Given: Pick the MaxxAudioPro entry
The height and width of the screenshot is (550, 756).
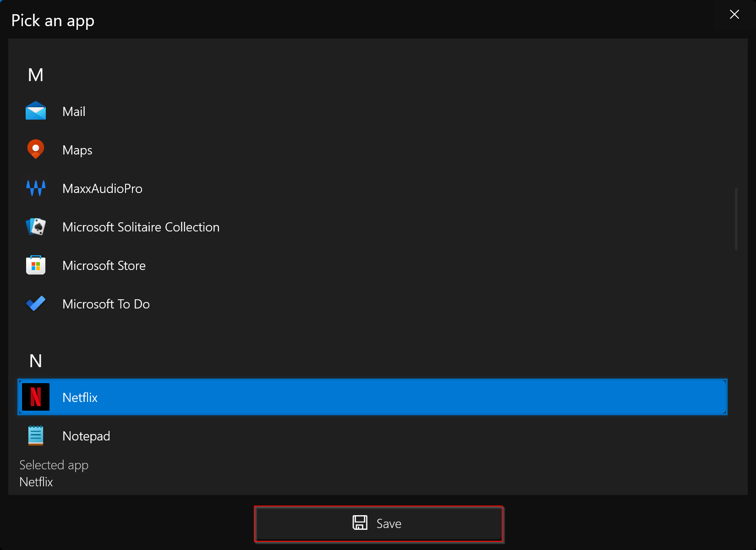Looking at the screenshot, I should tap(372, 188).
